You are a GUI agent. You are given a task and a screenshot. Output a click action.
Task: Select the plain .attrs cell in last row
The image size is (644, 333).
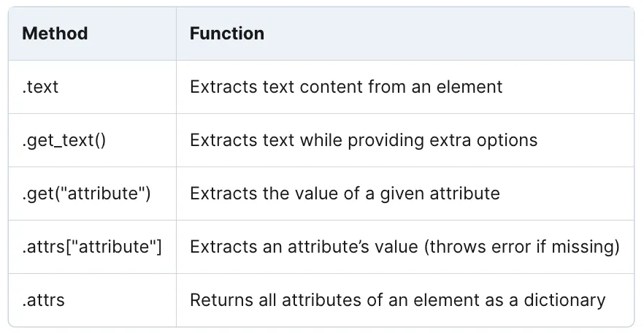pos(43,300)
